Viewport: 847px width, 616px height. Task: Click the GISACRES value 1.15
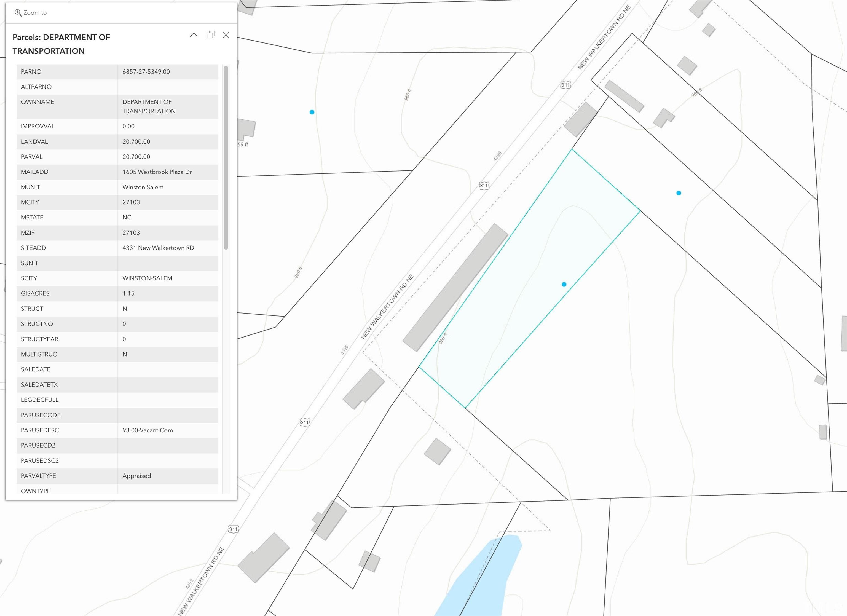coord(128,293)
